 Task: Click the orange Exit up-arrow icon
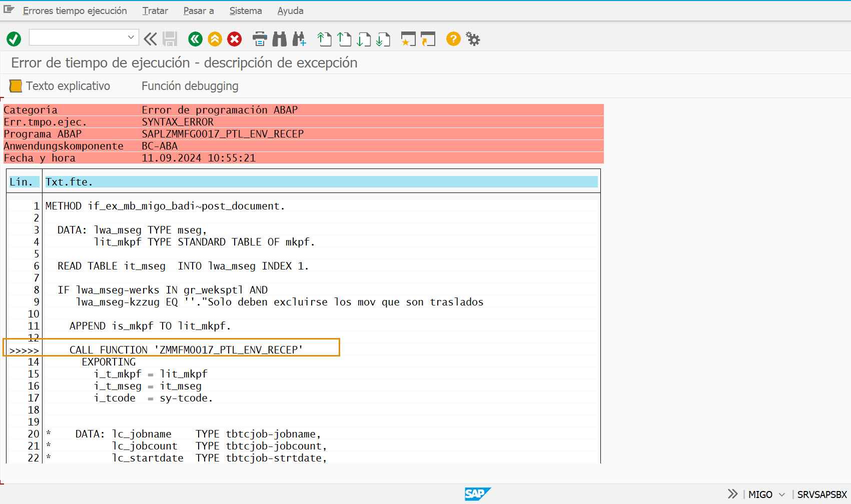[x=215, y=39]
